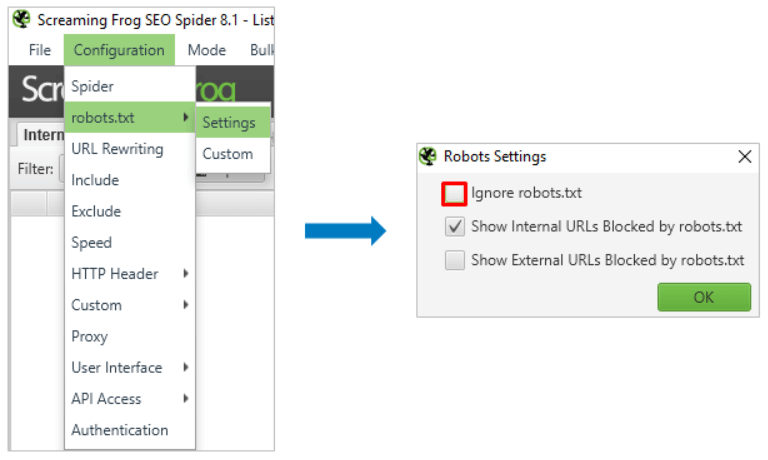Choose Custom in robots.txt submenu
The height and width of the screenshot is (460, 768).
pyautogui.click(x=233, y=154)
